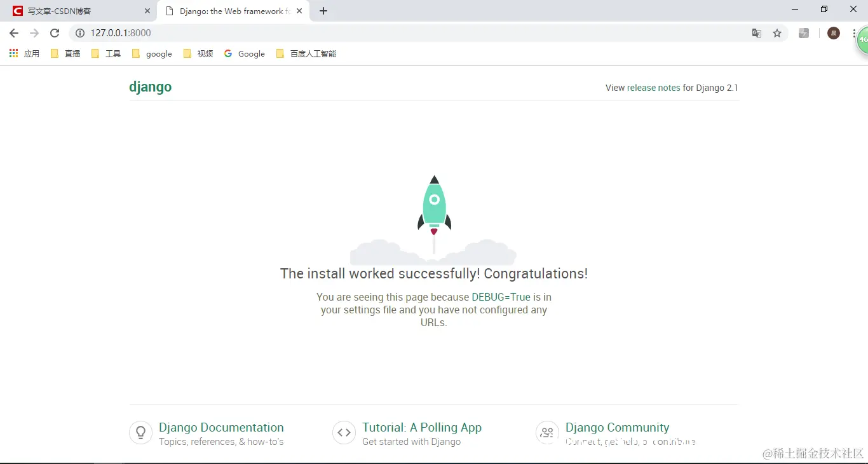This screenshot has width=868, height=464.
Task: Click the site info icon in the address bar
Action: tap(80, 33)
